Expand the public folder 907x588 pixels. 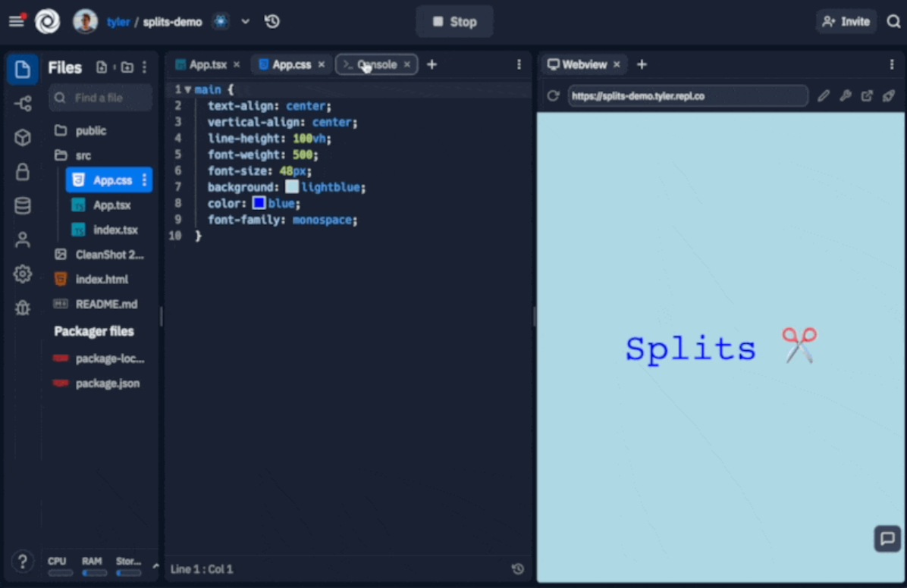(90, 130)
